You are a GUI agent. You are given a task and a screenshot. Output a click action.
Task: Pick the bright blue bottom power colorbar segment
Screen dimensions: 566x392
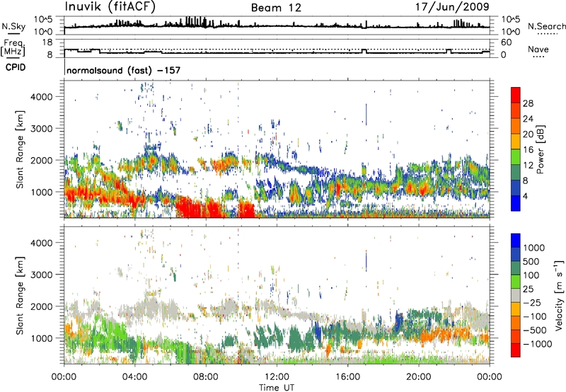pos(516,203)
